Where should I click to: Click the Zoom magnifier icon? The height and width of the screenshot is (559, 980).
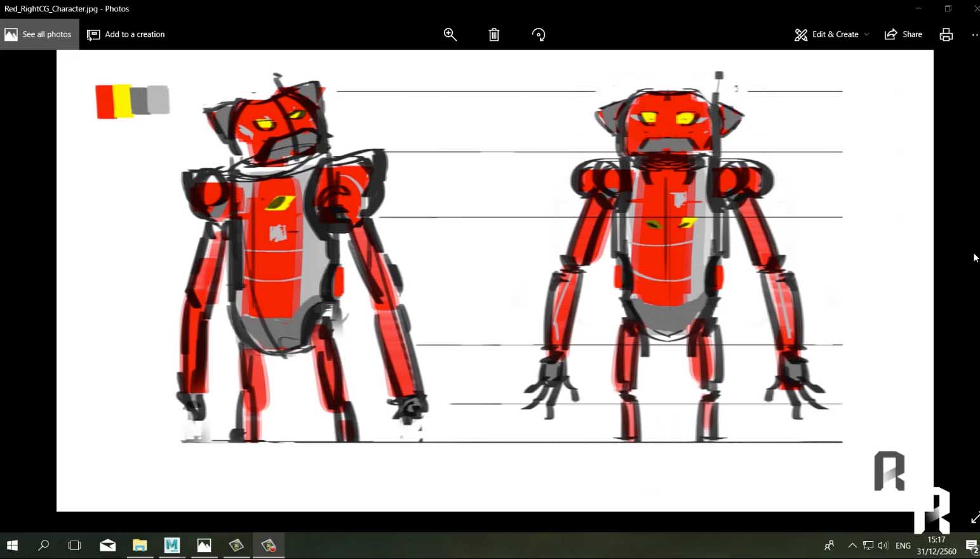pyautogui.click(x=450, y=34)
